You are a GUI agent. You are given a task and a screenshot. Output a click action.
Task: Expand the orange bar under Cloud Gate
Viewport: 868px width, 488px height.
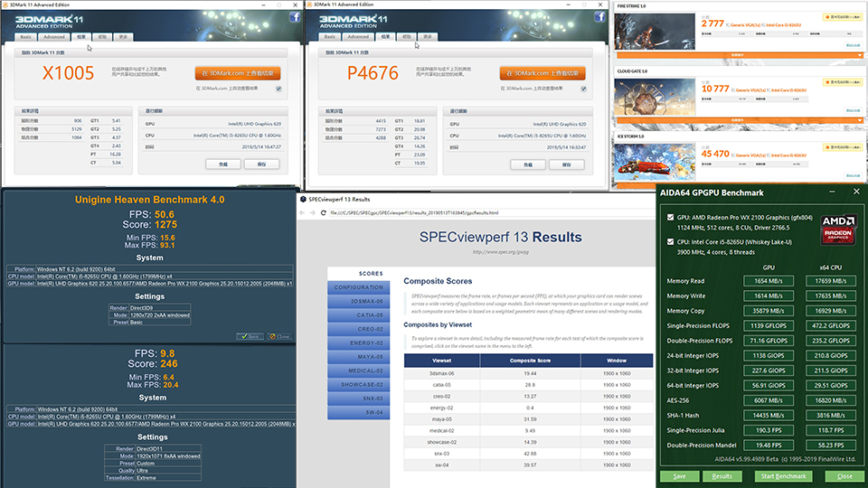click(740, 120)
